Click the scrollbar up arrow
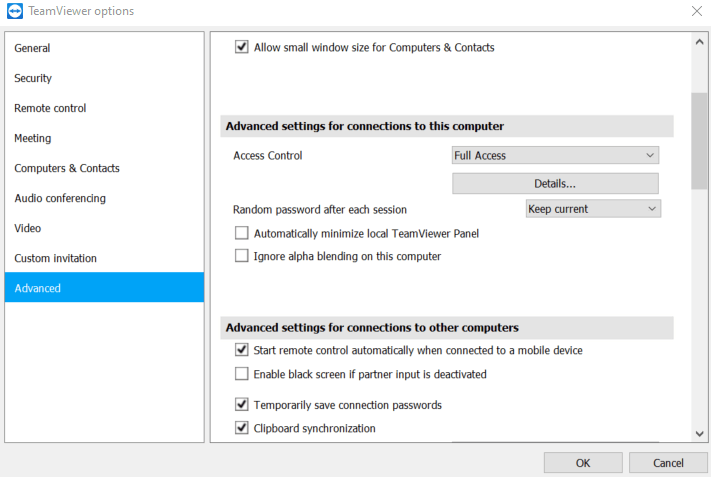 pos(699,42)
